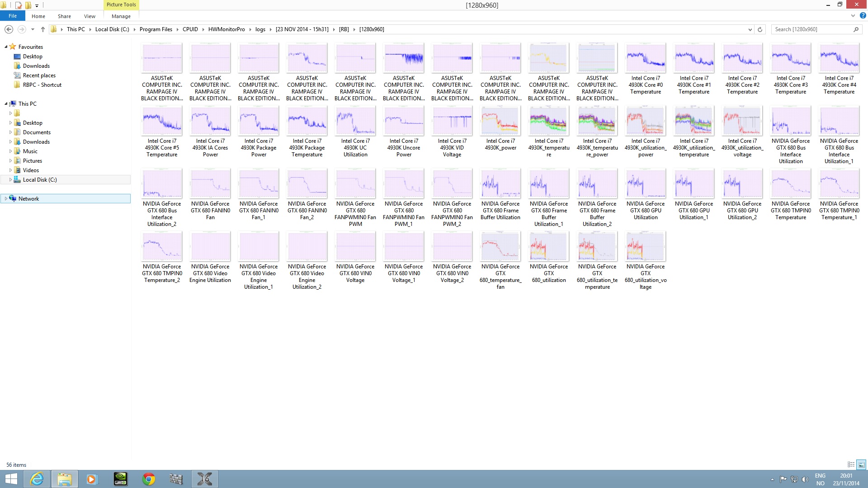Open the File menu
The image size is (868, 488).
coord(13,16)
